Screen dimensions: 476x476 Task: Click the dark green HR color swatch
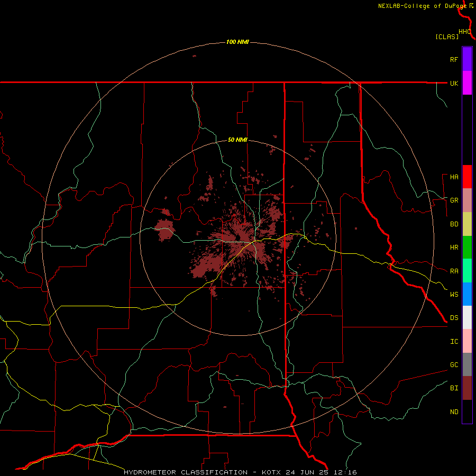tap(467, 248)
